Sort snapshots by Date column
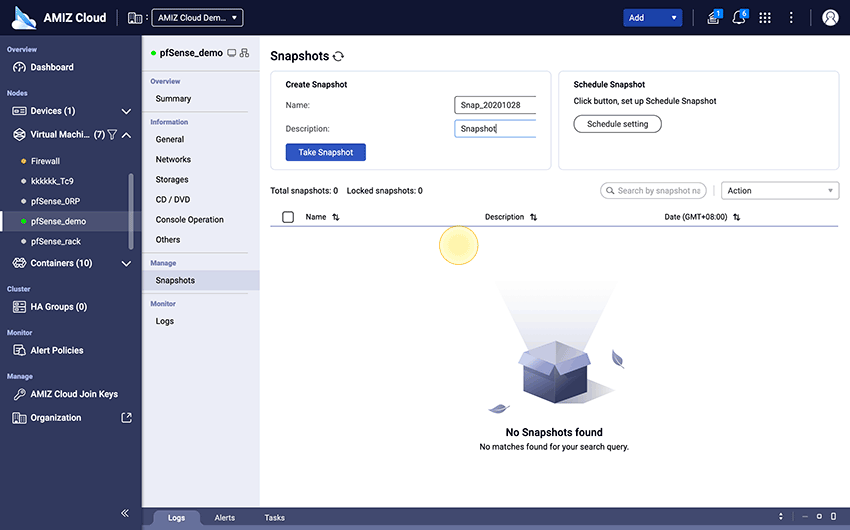Image resolution: width=850 pixels, height=530 pixels. pyautogui.click(x=735, y=217)
